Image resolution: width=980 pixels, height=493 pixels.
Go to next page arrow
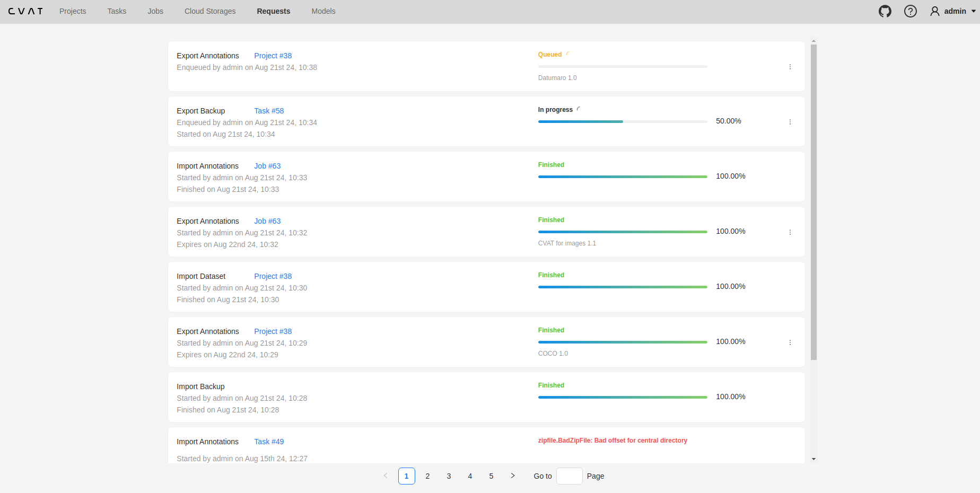pos(512,476)
